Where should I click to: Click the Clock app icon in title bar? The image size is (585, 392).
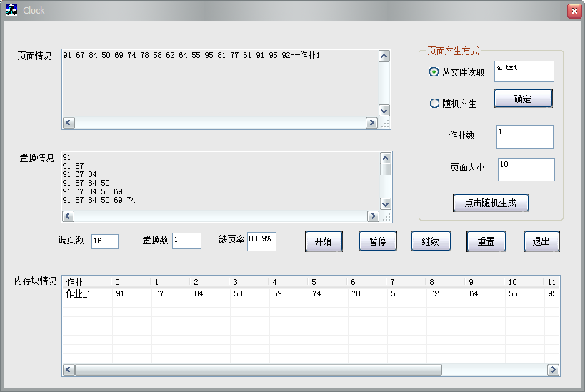click(x=11, y=10)
